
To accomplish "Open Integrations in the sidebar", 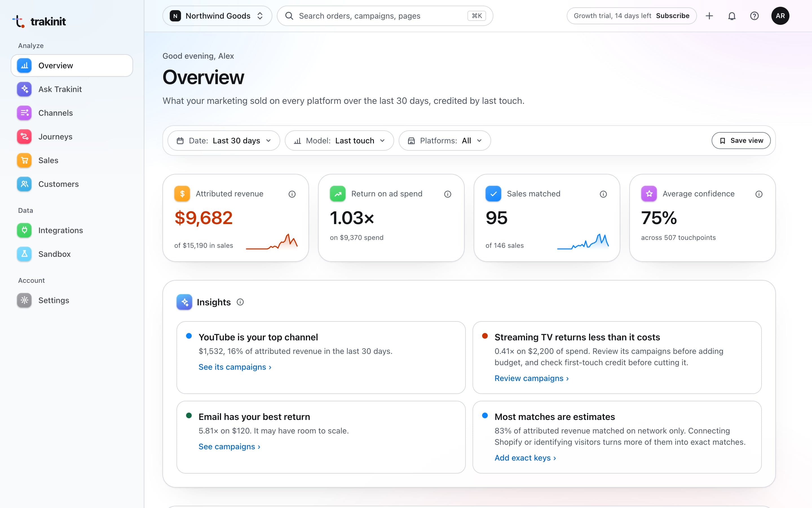I will (x=72, y=231).
